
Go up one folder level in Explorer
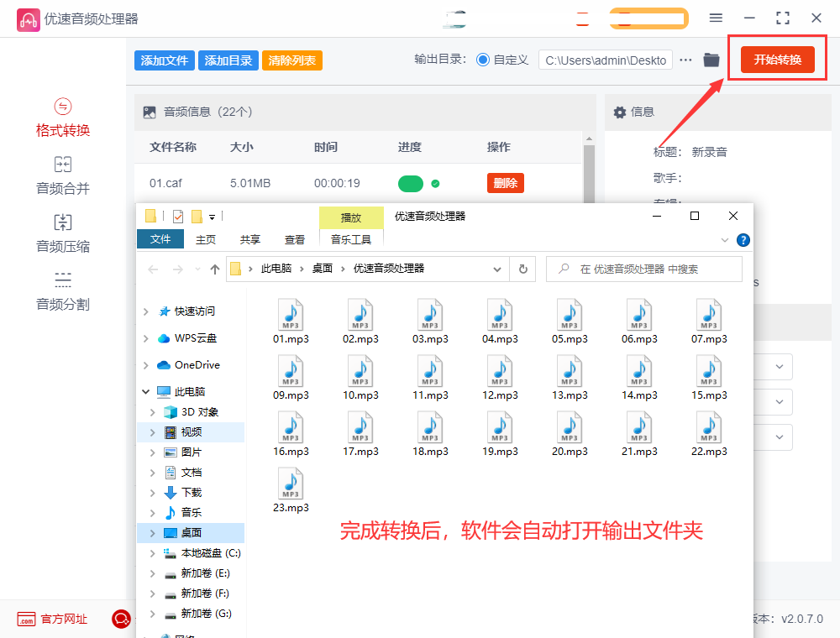[215, 269]
